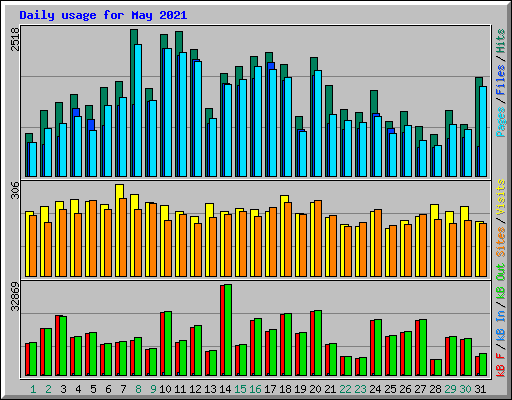Image resolution: width=512 pixels, height=400 pixels.
Task: Click the cyan Pages bar for day 31
Action: click(483, 131)
